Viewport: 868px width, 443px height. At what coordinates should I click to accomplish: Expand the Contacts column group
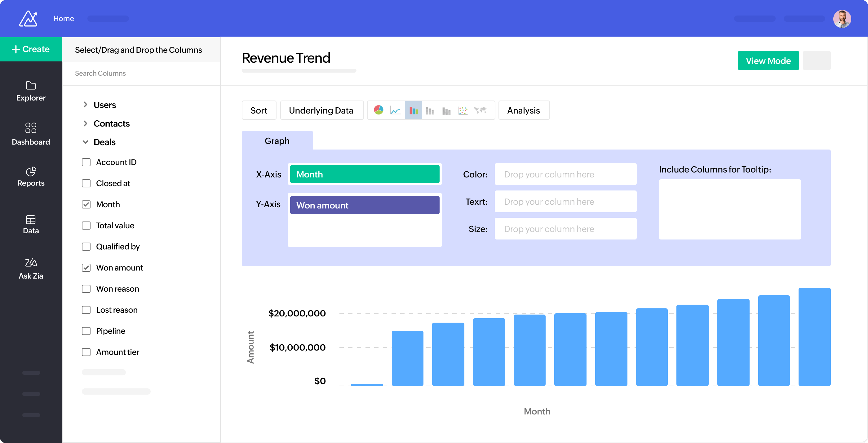pos(85,123)
